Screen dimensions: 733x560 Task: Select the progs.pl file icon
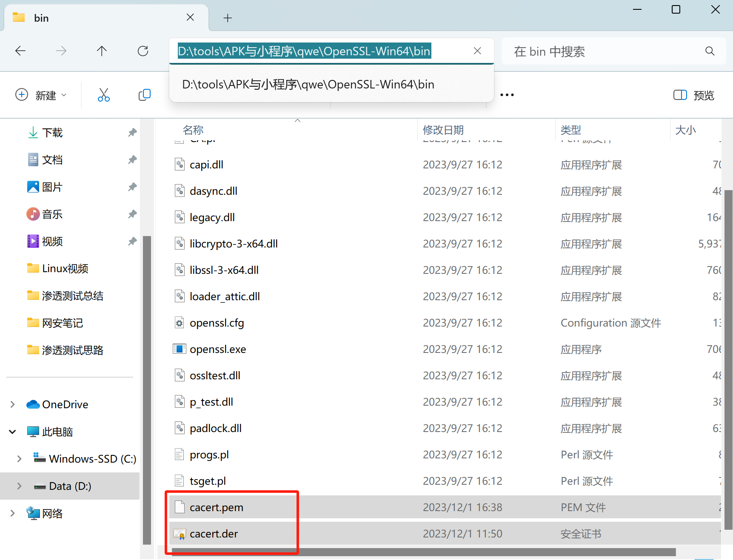(180, 455)
